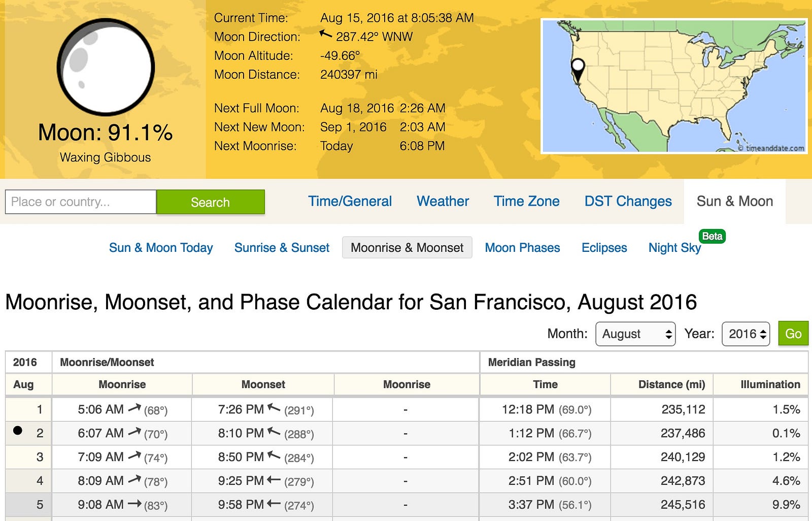Click the Aug 4 moonset direction arrow
Screen dimensions: 812x521
pyautogui.click(x=274, y=479)
